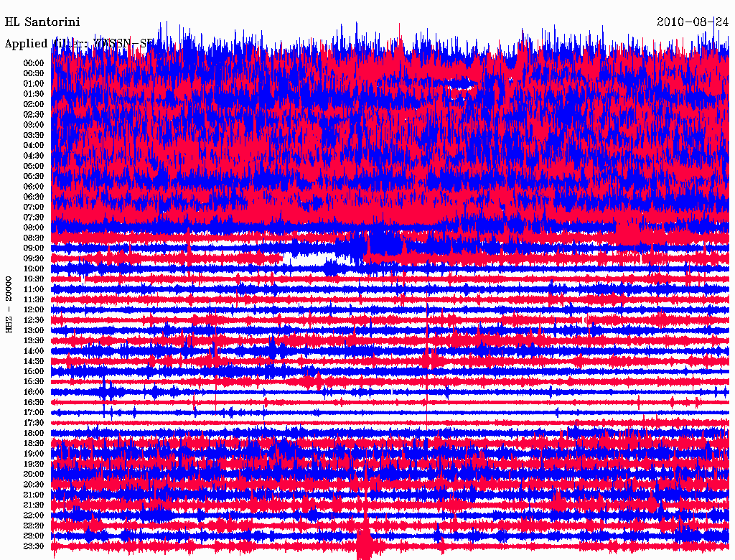Select the 18:30 time marker
Screen dimensions: 735x560
(34, 443)
